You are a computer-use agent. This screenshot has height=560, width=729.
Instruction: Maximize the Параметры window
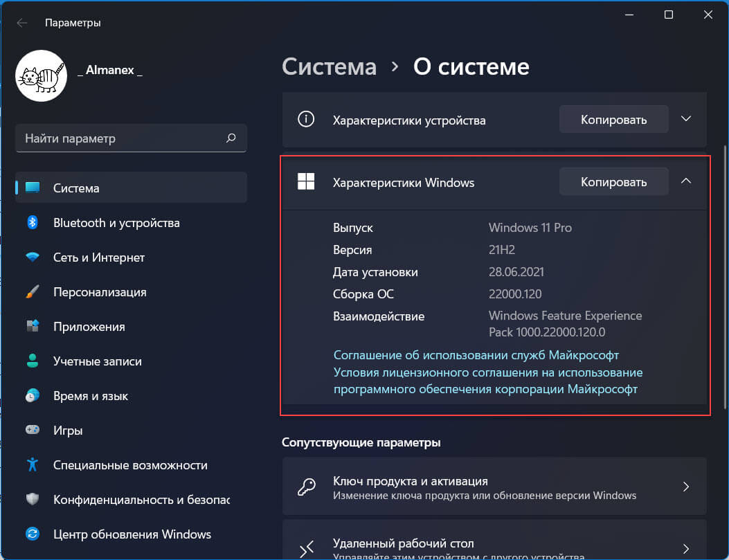669,15
